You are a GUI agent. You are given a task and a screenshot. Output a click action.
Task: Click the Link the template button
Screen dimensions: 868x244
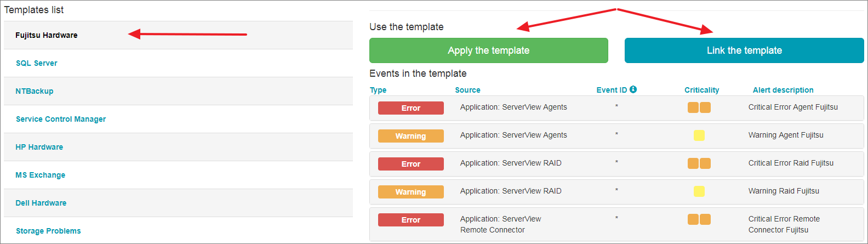[744, 50]
